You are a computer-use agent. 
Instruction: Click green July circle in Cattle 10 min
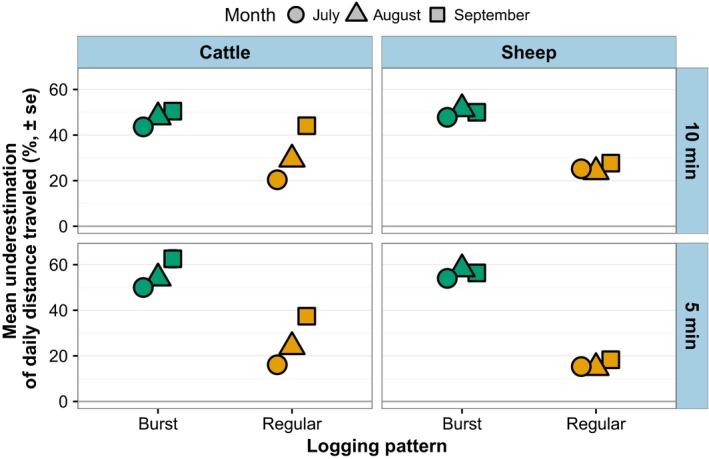click(x=144, y=127)
